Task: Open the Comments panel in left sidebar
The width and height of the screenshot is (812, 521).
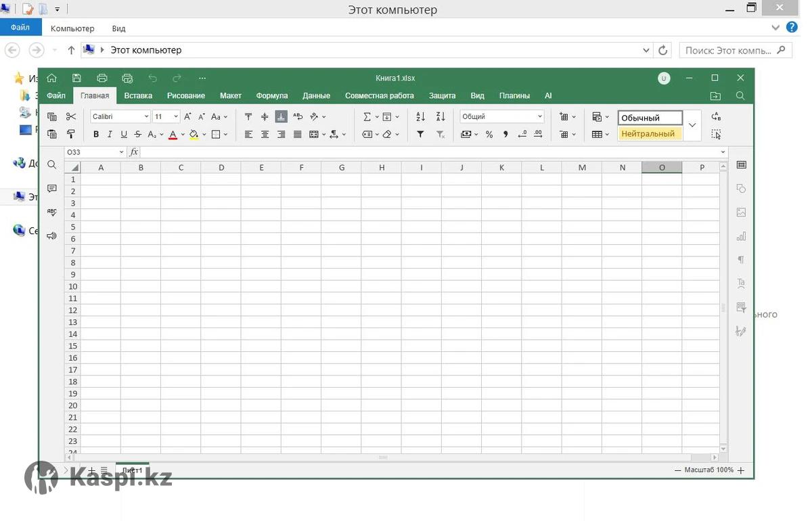Action: click(x=52, y=189)
